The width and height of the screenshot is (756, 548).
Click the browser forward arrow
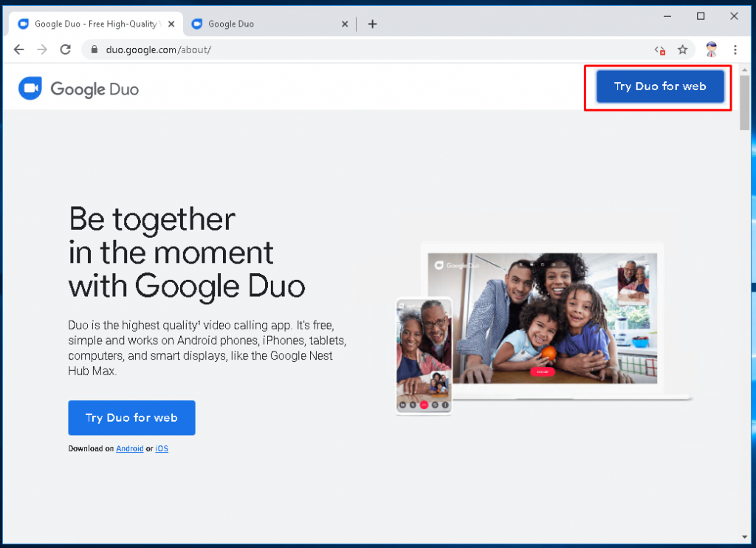pos(42,49)
